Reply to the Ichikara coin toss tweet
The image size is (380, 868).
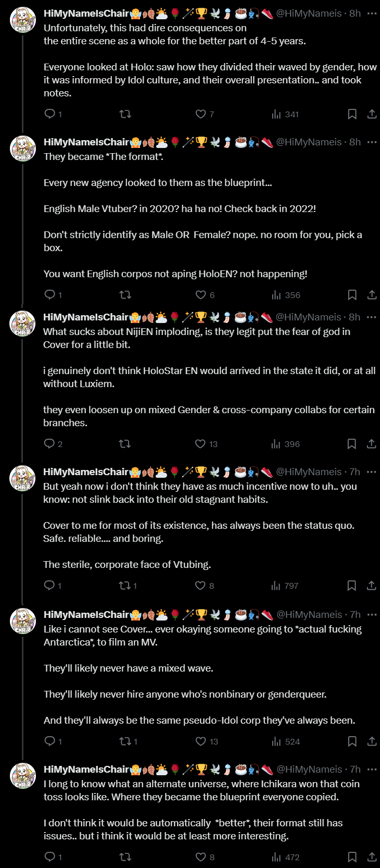(x=50, y=857)
